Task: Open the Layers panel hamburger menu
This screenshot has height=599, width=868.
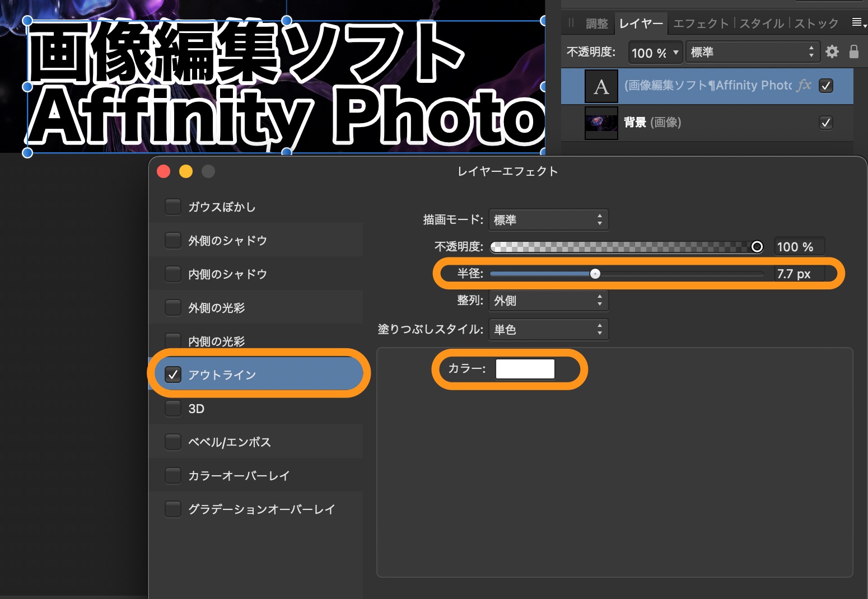Action: pyautogui.click(x=857, y=23)
